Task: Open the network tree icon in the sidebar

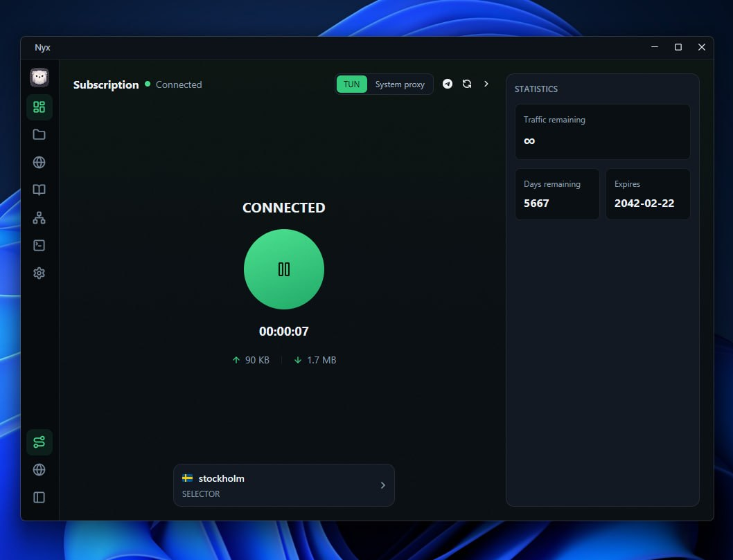Action: pos(39,217)
